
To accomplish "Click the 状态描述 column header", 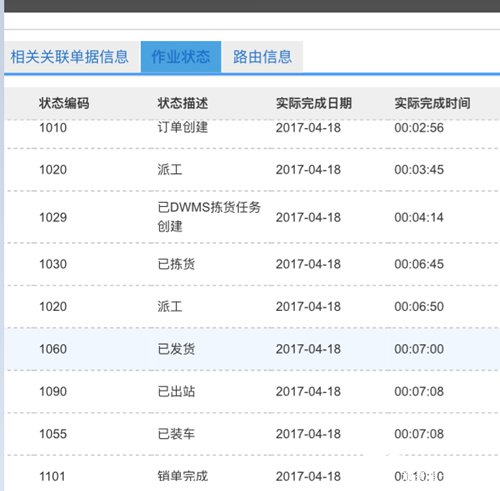I will (183, 103).
